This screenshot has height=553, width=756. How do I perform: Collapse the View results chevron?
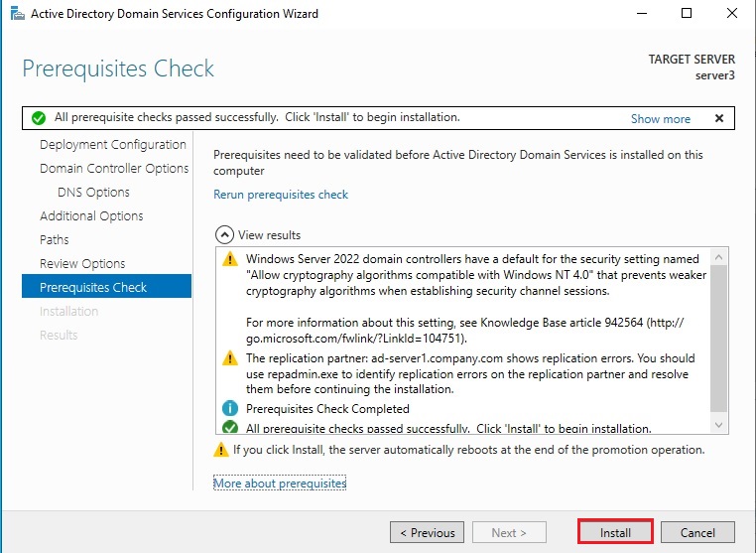click(x=224, y=235)
